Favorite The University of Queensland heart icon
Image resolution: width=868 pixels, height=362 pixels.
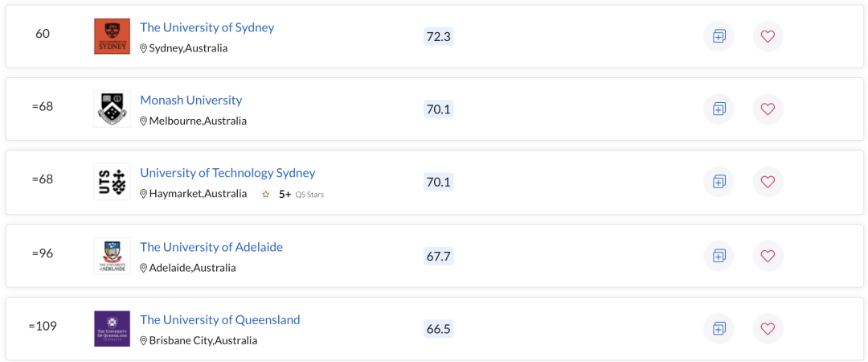point(768,329)
